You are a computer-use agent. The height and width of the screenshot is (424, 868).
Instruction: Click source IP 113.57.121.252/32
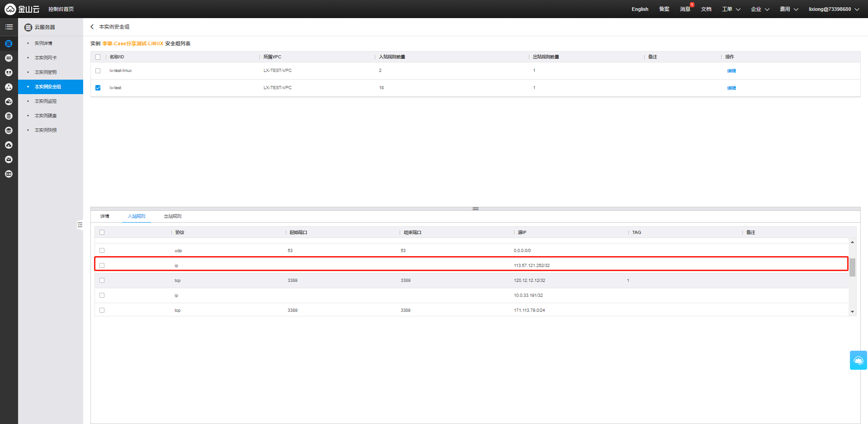tap(532, 266)
